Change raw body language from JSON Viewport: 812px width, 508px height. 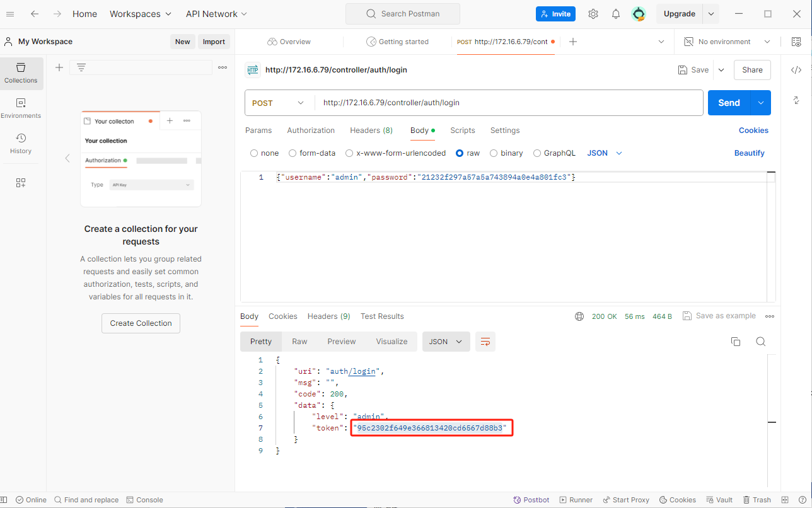605,153
